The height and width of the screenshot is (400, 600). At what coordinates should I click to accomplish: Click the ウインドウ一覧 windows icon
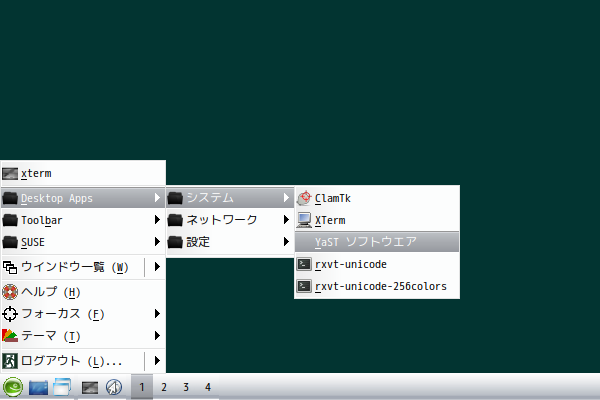tap(10, 267)
